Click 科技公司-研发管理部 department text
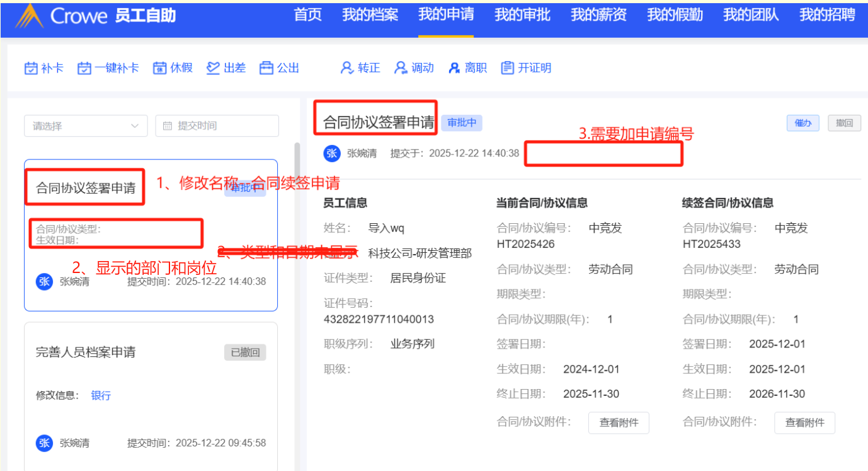Screen dimensions: 868x471 420,253
